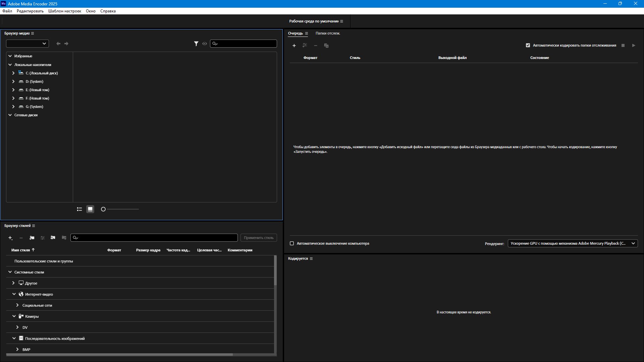Click the create new preset plus icon

click(x=10, y=238)
